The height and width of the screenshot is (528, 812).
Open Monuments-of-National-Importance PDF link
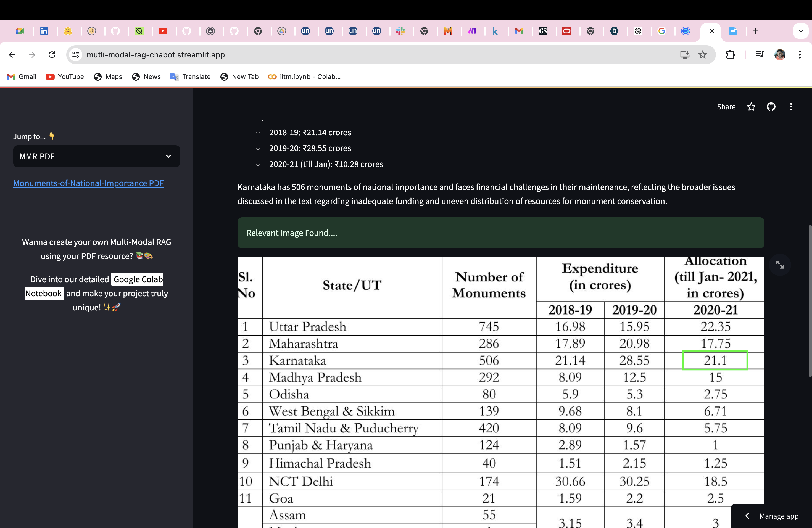88,183
